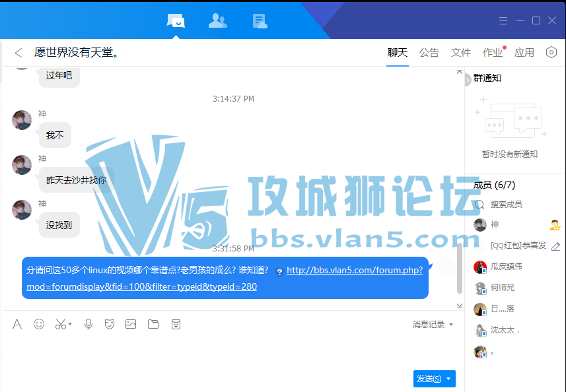Switch to the 文件 tab
The height and width of the screenshot is (392, 566).
[461, 53]
